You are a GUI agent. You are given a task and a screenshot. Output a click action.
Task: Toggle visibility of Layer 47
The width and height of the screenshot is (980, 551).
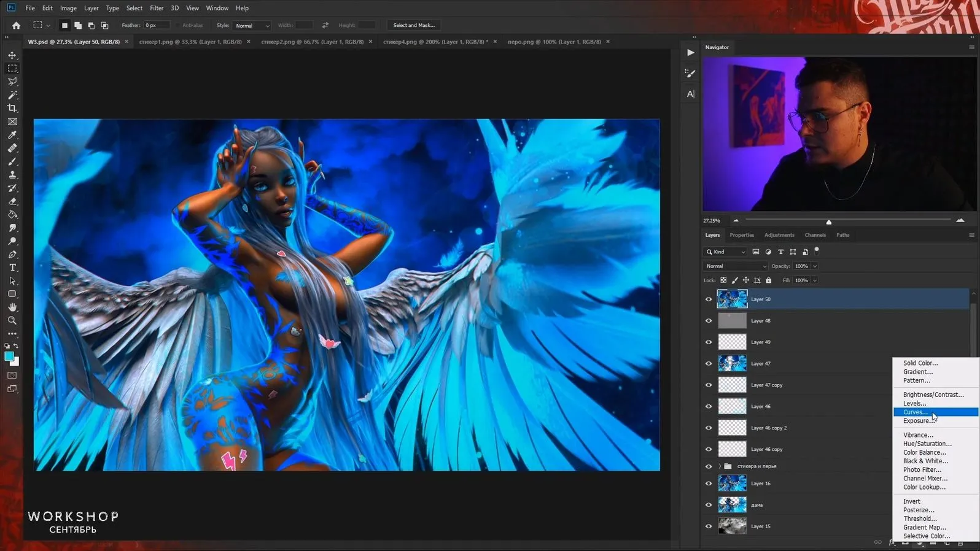pyautogui.click(x=709, y=364)
